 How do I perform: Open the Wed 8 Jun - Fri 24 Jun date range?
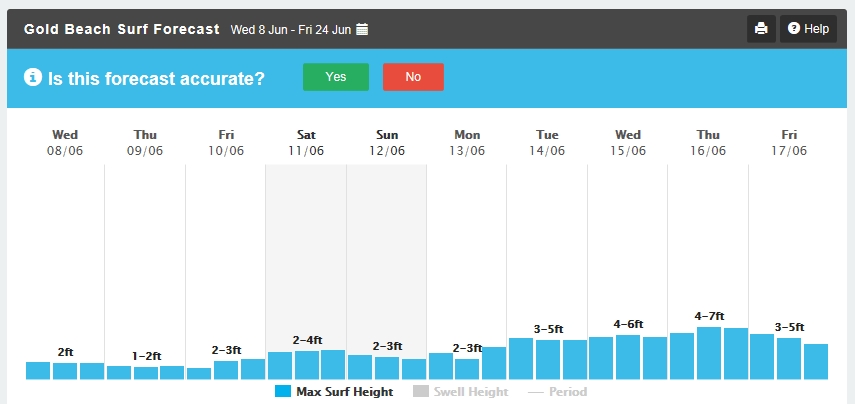point(290,29)
